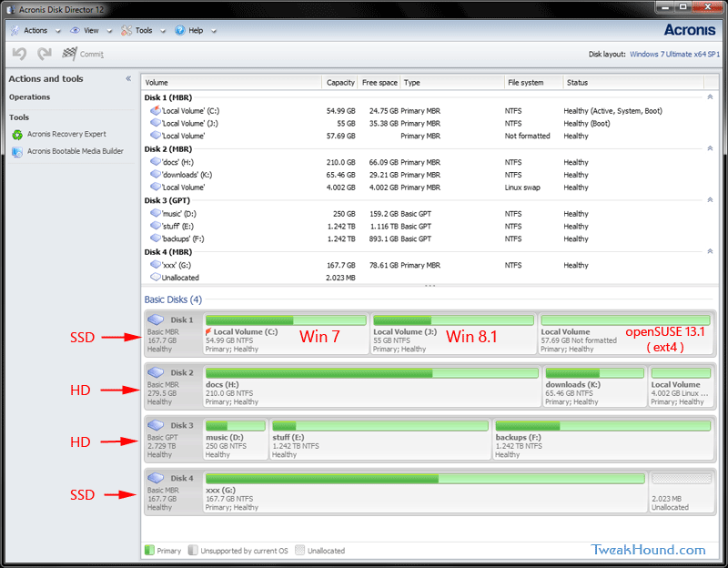Image resolution: width=728 pixels, height=568 pixels.
Task: Select the 2.023 MB Unallocated block on Disk 4
Action: 681,492
